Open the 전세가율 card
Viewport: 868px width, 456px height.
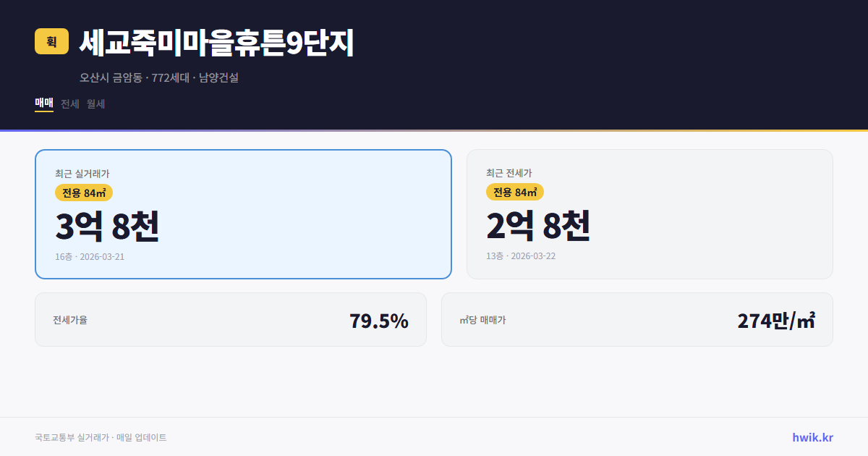tap(231, 319)
